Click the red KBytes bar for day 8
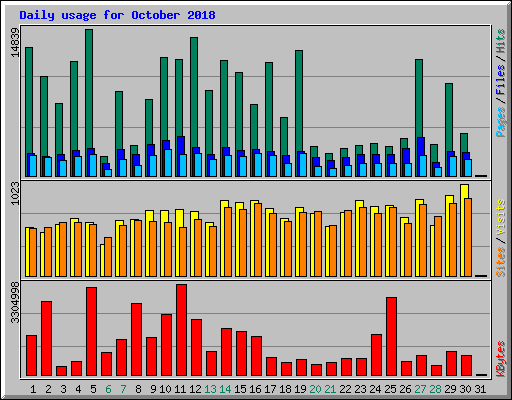This screenshot has width=512, height=400. (137, 340)
